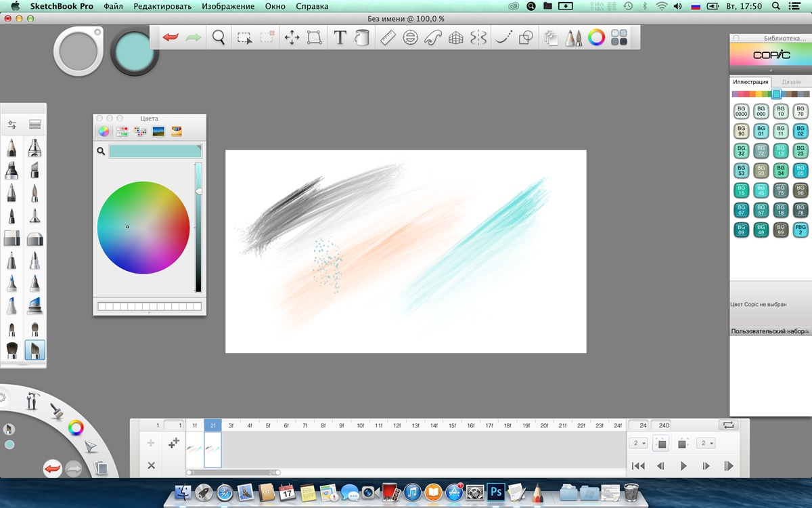Select the rectangular selection tool
Image resolution: width=812 pixels, height=508 pixels.
[x=244, y=38]
